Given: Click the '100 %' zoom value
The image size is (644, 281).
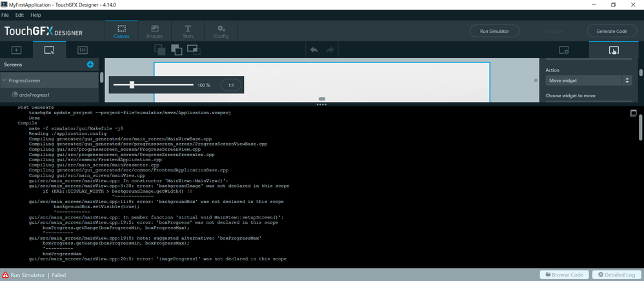Looking at the screenshot, I should 204,85.
